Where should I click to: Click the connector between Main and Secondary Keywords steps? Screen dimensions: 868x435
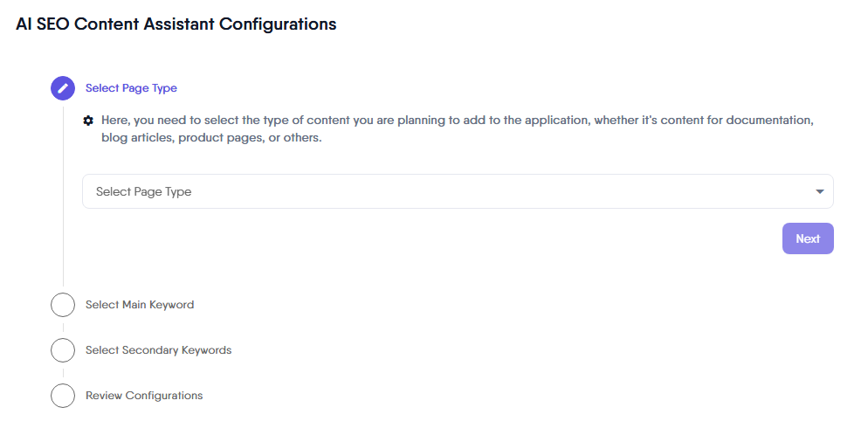click(63, 328)
